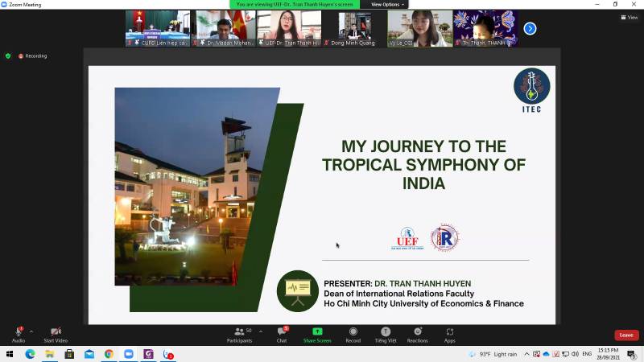The image size is (644, 362).
Task: Open Tiếng Việt language interpretation
Action: tap(386, 334)
